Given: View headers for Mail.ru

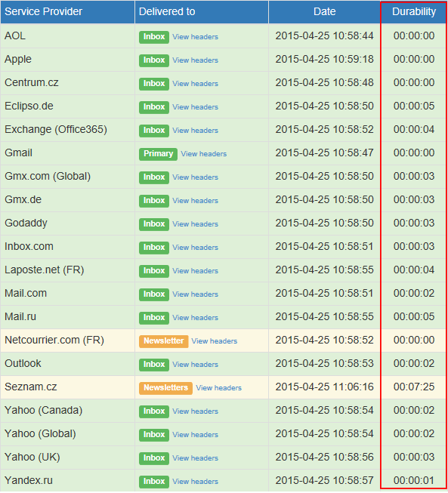Looking at the screenshot, I should (x=195, y=318).
